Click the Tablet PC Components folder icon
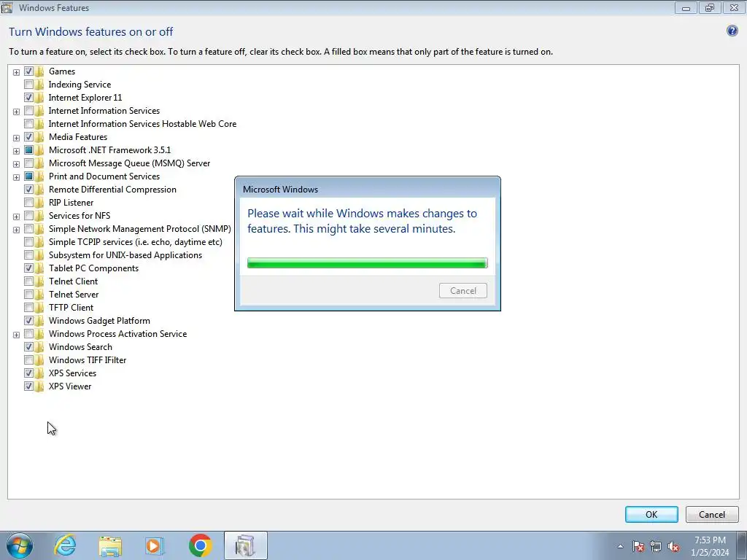Image resolution: width=747 pixels, height=560 pixels. pos(39,268)
